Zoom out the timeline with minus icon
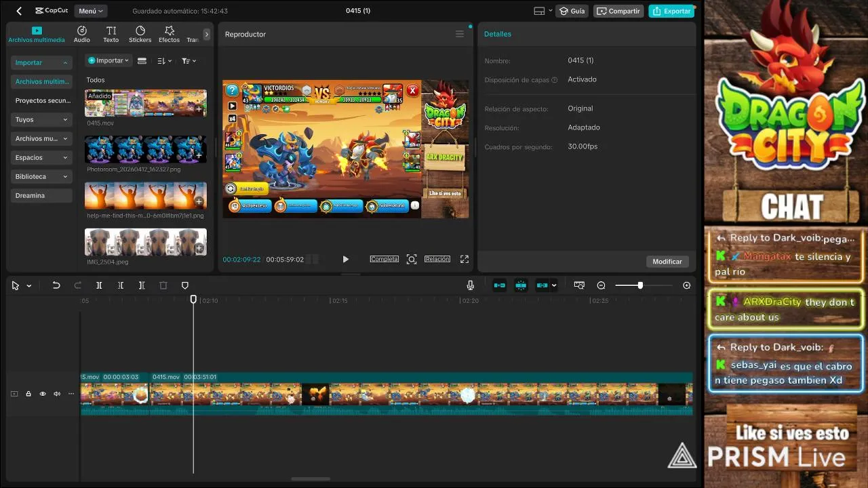This screenshot has height=488, width=868. click(601, 285)
